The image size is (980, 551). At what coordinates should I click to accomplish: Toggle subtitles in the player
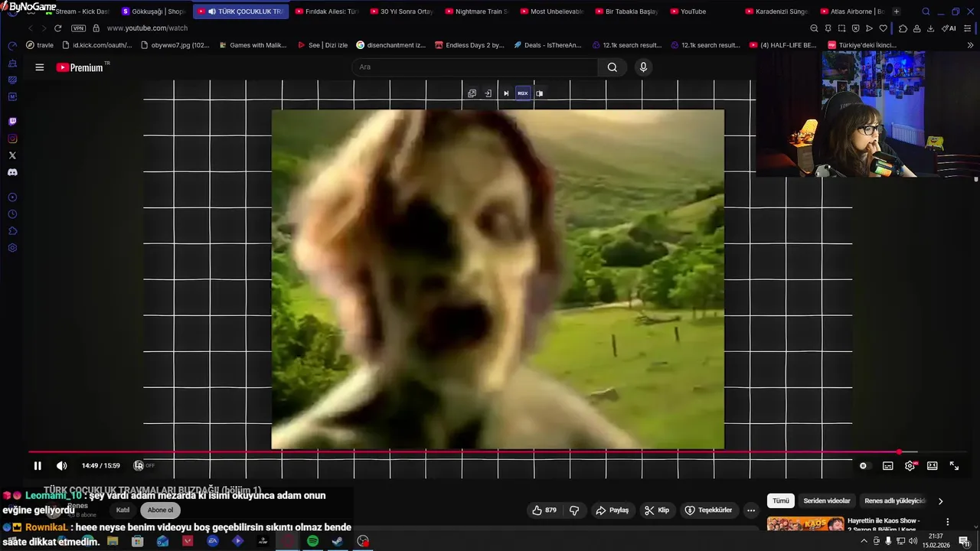tap(888, 465)
